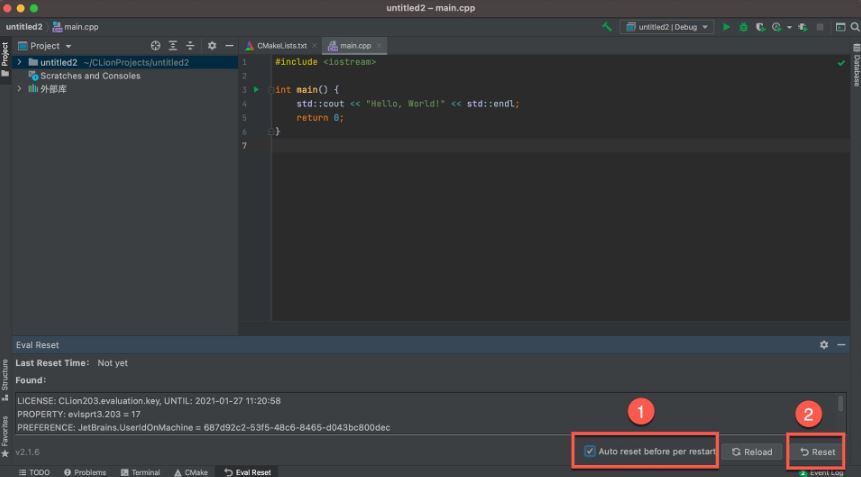Click the return 0; code line
Viewport: 861px width, 477px height.
point(320,118)
